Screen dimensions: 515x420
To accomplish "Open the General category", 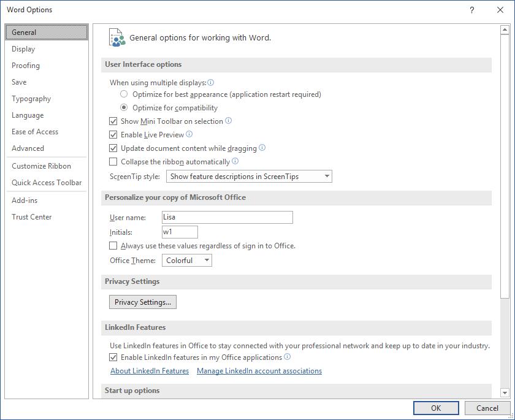I will (x=47, y=32).
